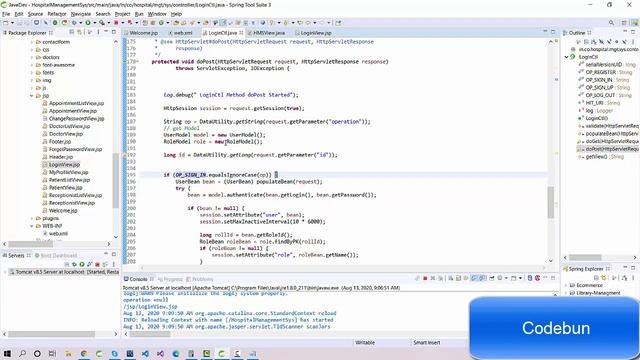Click the Smart Insert status field

click(427, 342)
